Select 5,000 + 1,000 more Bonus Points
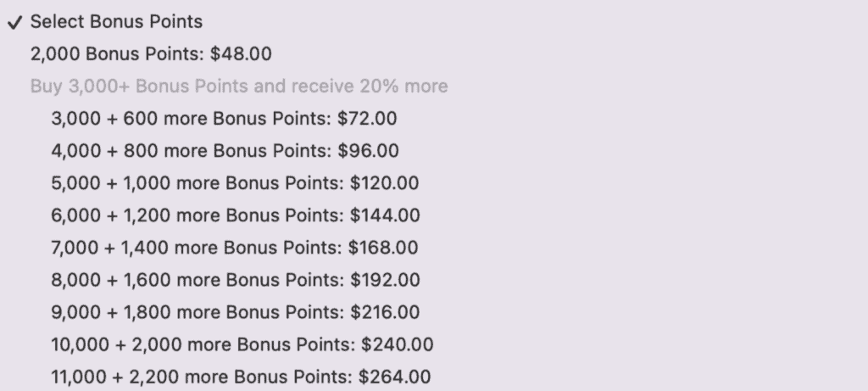868x391 pixels. (235, 183)
